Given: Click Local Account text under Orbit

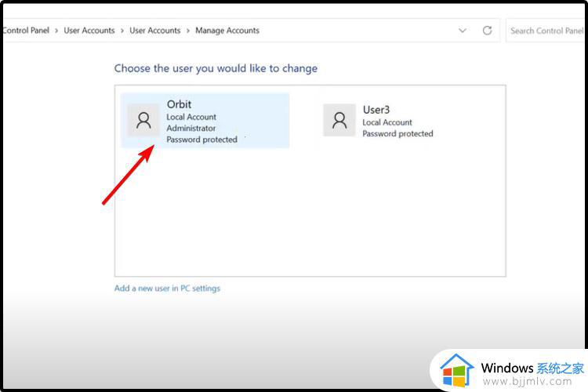Looking at the screenshot, I should [191, 117].
